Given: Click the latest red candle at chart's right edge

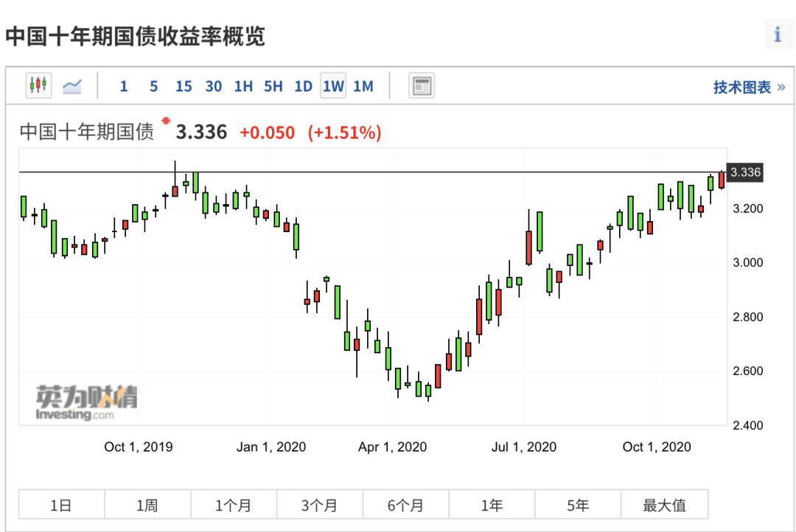Looking at the screenshot, I should tap(722, 180).
